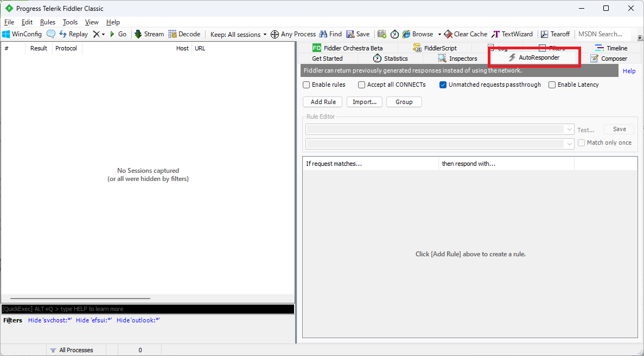The image size is (644, 356).
Task: Open the AutoResponder Help link
Action: click(629, 71)
